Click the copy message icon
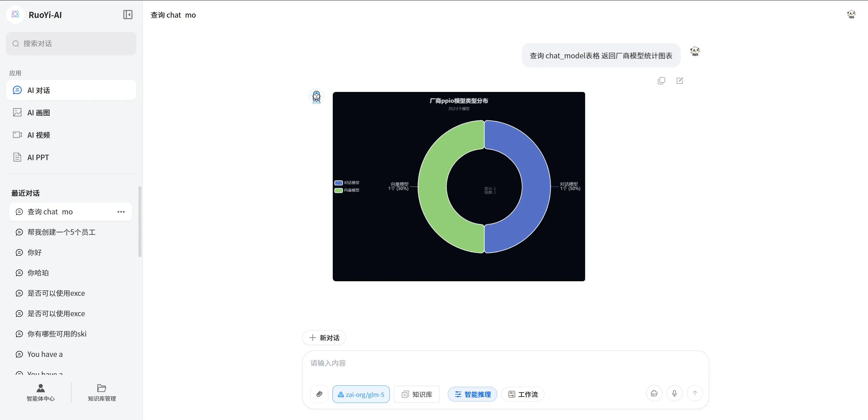868x420 pixels. point(661,81)
